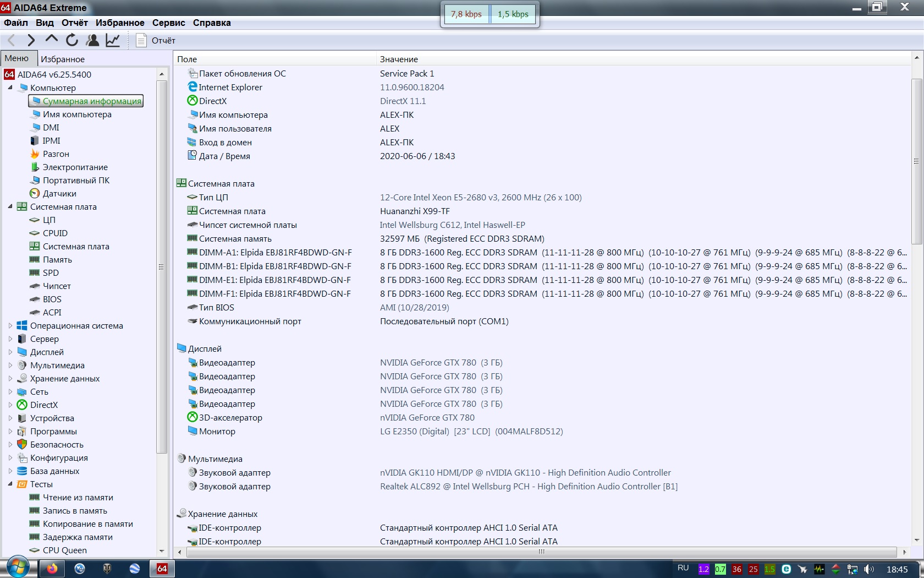
Task: Open Firefox from the taskbar
Action: point(52,569)
